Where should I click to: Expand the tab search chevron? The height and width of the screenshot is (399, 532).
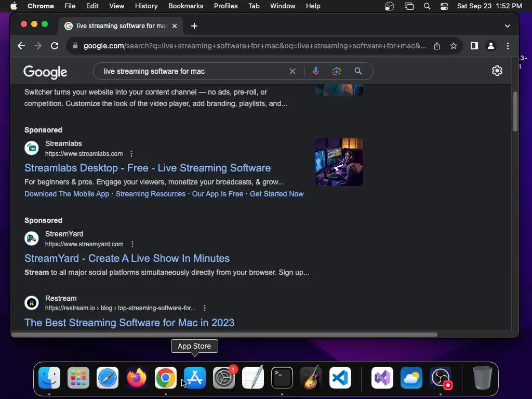click(507, 26)
